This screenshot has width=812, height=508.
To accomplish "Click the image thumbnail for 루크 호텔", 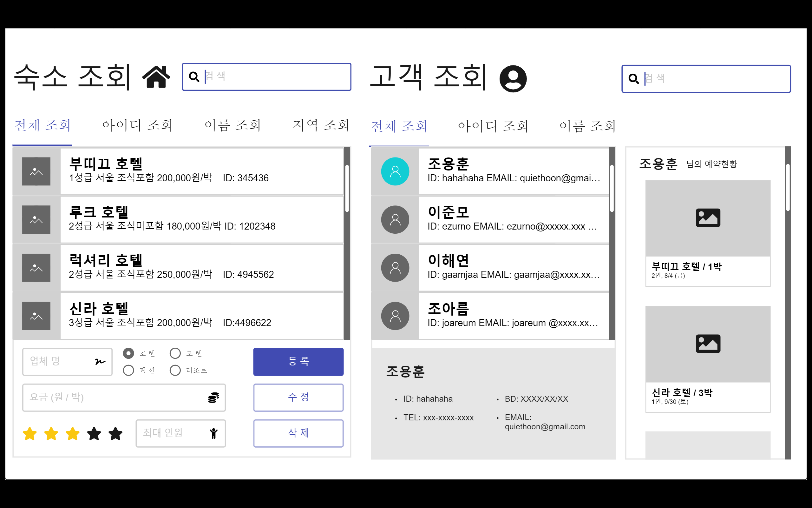I will click(x=36, y=219).
